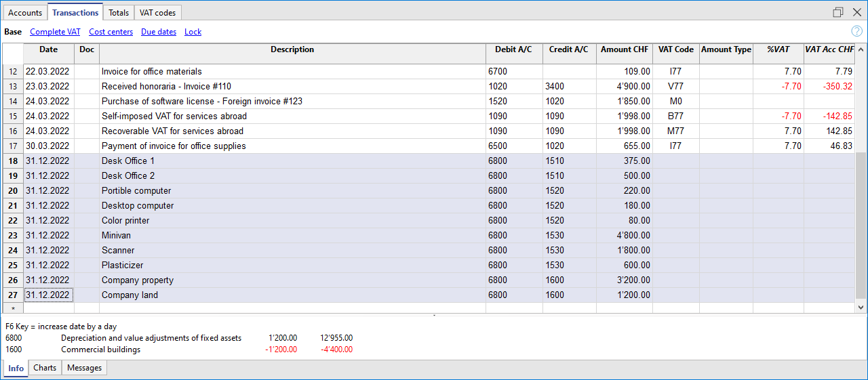Open the Messages bottom tab
Screen dimensions: 868x380
[85, 368]
